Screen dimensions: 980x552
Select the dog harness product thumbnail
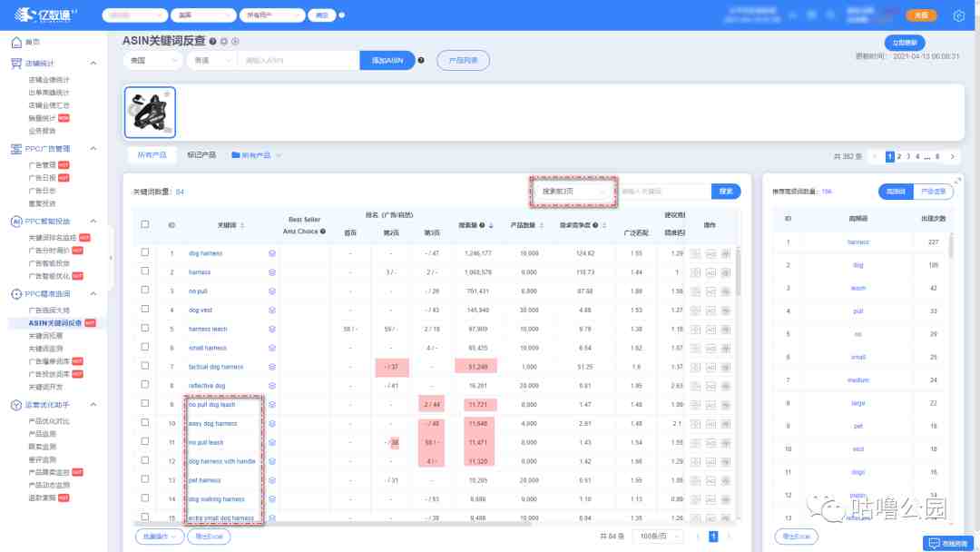(150, 113)
